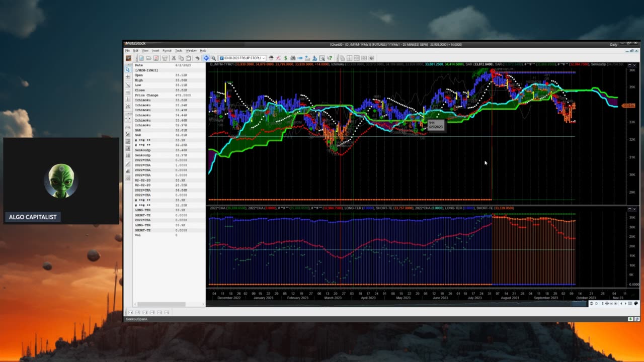Open the Tools menu

coord(179,51)
